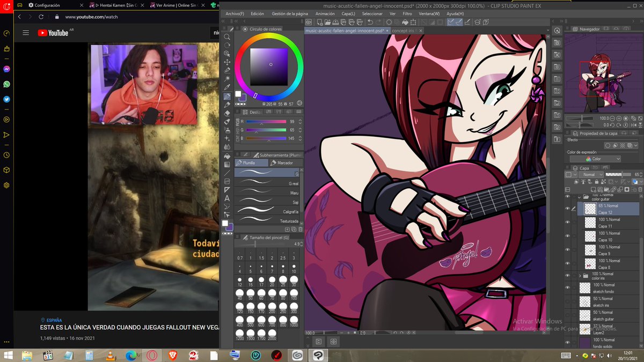Hide the sketch fondo layer
This screenshot has width=644, height=362.
coord(567,287)
